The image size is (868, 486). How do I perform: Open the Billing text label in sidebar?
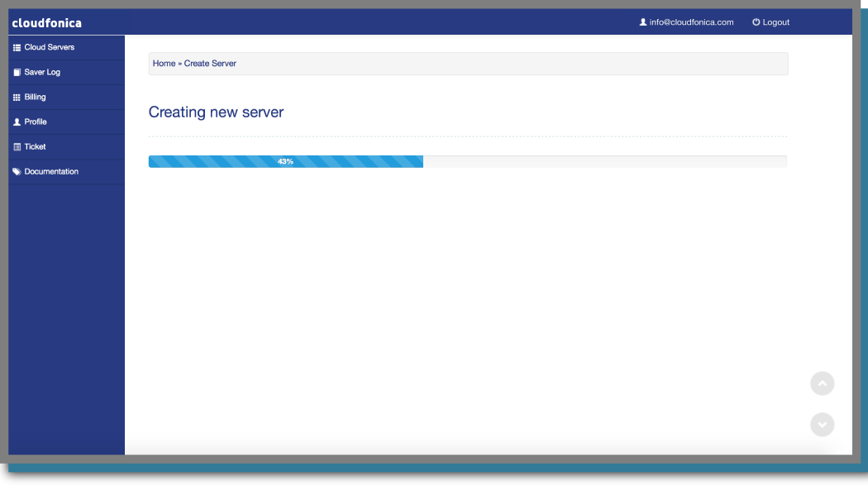click(x=35, y=98)
